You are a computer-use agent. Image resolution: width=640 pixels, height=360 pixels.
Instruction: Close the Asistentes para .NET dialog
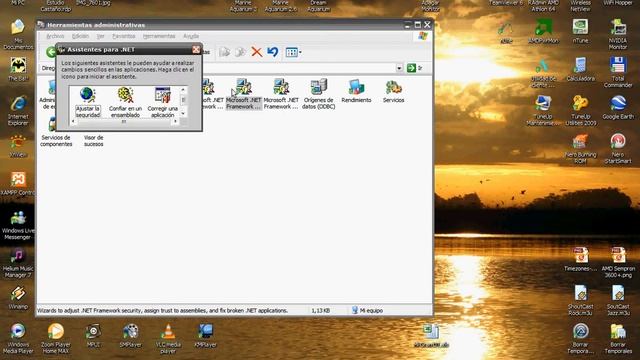pos(196,49)
